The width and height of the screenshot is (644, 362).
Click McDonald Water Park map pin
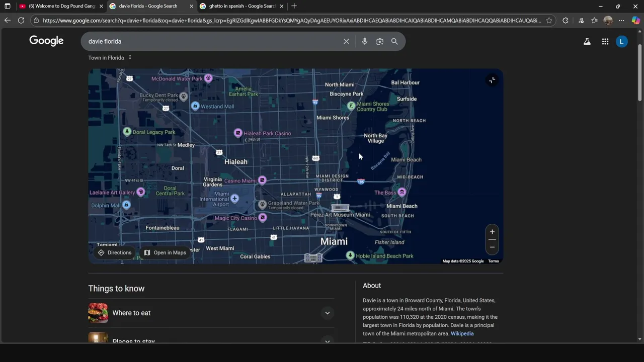point(208,78)
